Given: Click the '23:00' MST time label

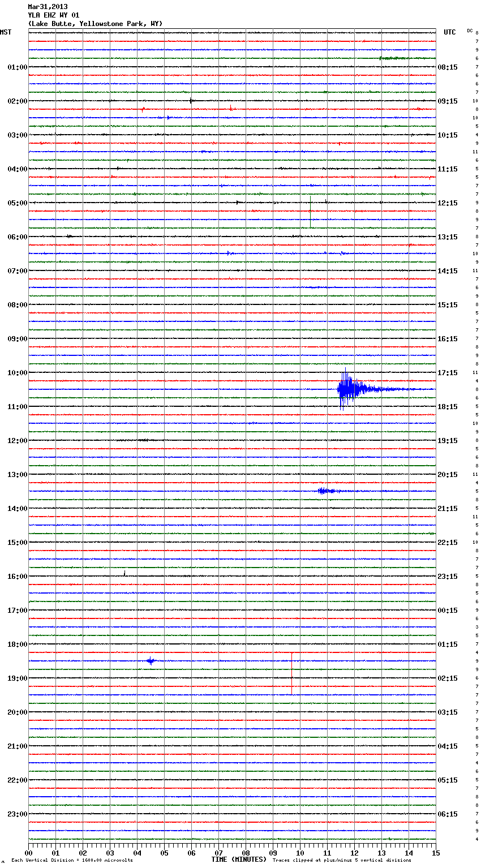Looking at the screenshot, I should coord(17,814).
